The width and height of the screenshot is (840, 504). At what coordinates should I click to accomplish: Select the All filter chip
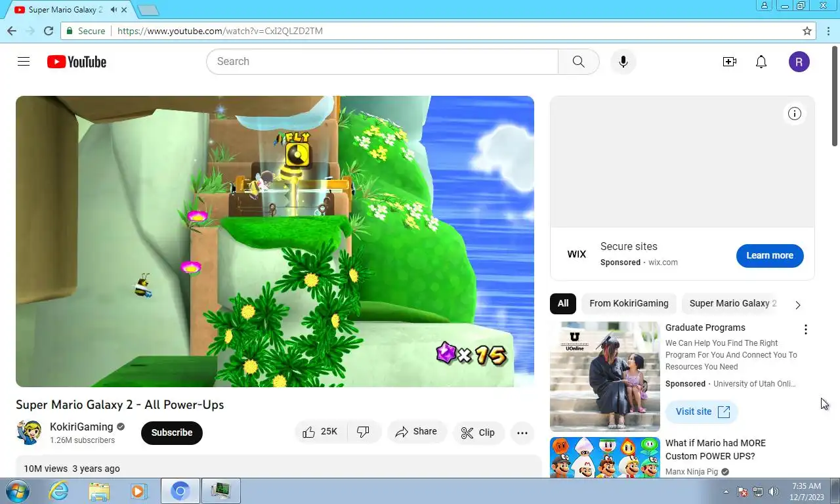[563, 303]
